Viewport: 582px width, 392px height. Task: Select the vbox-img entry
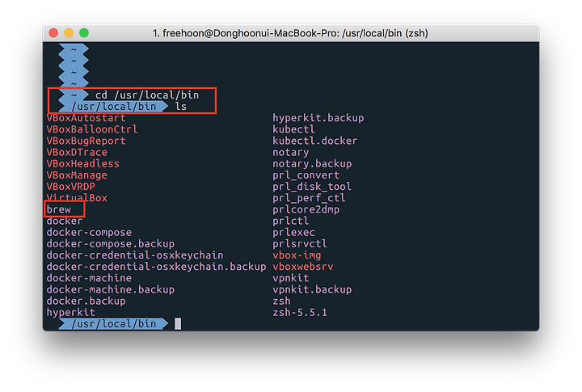[297, 255]
